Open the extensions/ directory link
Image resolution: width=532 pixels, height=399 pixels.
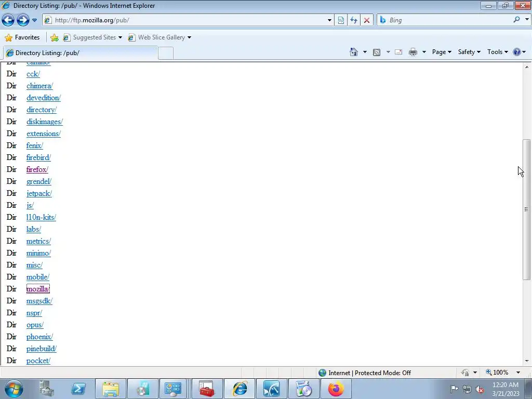tap(44, 134)
